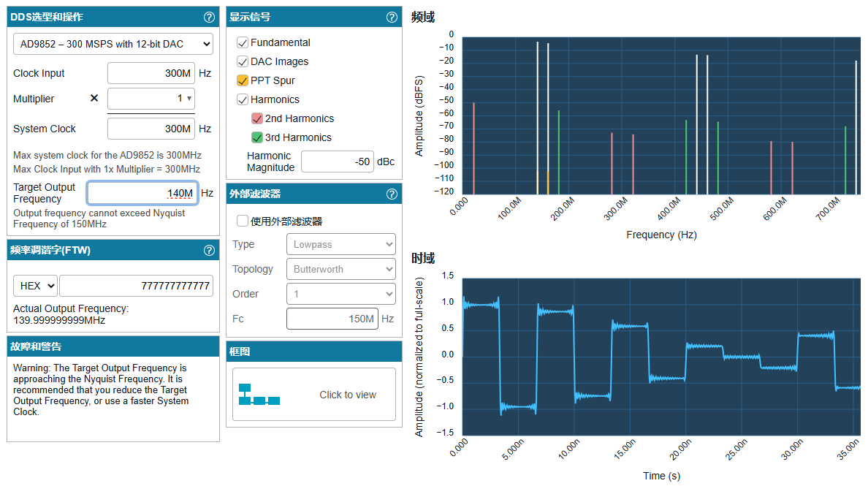Expand the HEX format dropdown

coord(35,286)
